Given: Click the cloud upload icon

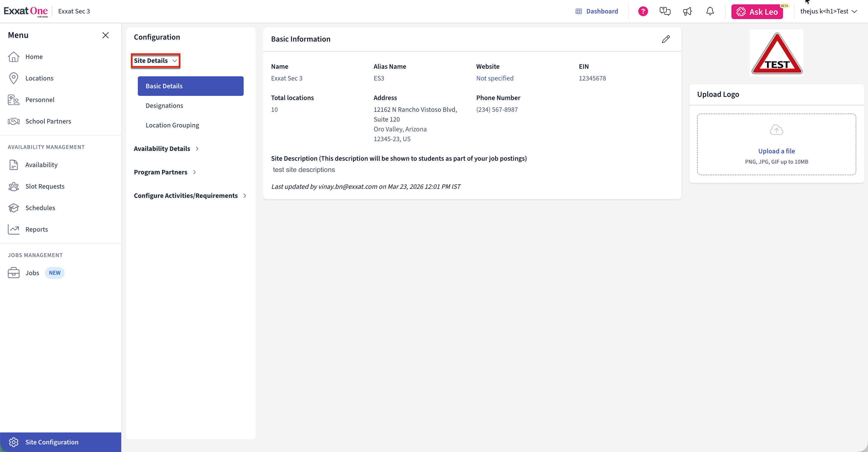Looking at the screenshot, I should (x=776, y=130).
